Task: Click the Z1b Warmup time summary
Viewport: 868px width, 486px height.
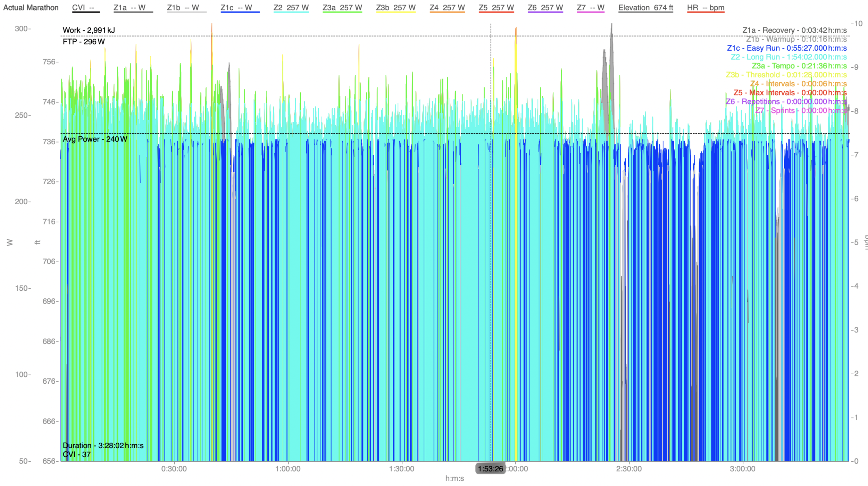Action: 796,39
